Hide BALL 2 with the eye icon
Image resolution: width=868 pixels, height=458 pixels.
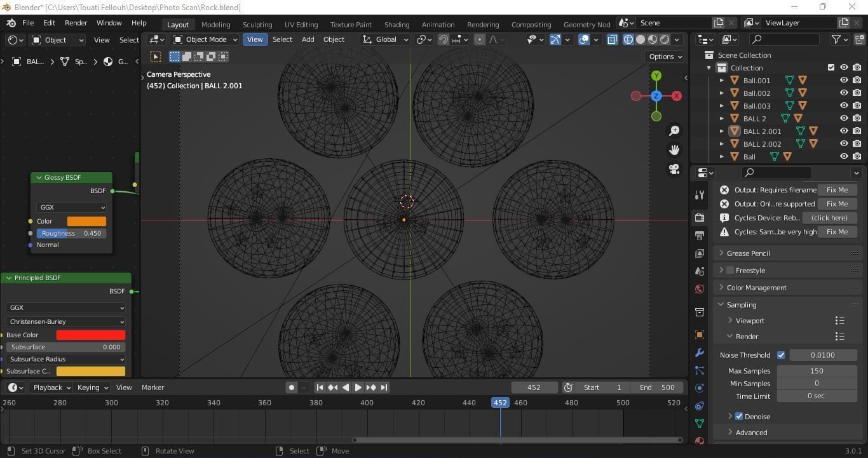pyautogui.click(x=844, y=119)
